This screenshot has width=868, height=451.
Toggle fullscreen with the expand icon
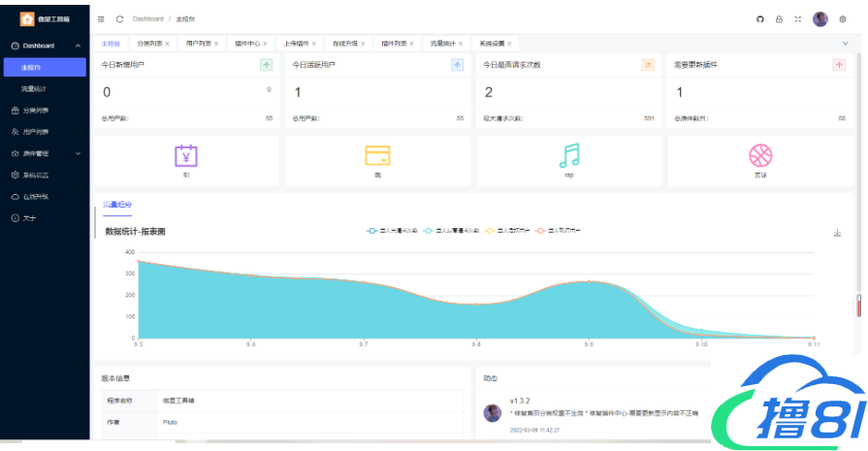(x=798, y=18)
